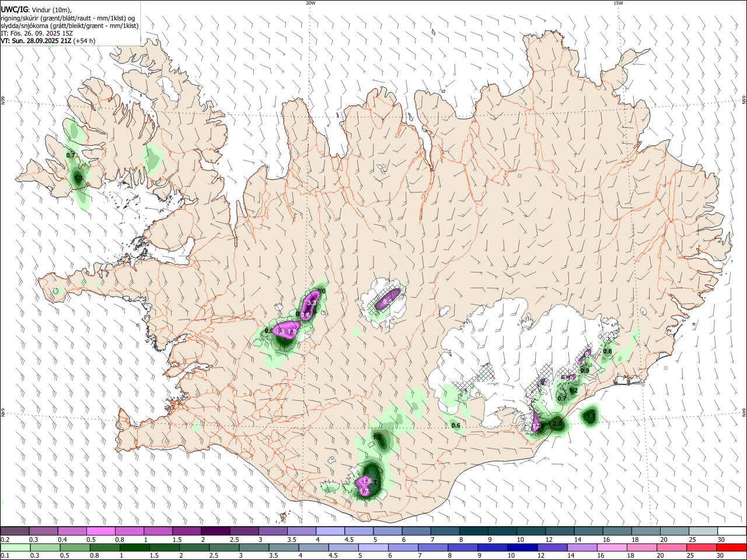This screenshot has height=560, width=747.
Task: Click the '1.3' value in the pink area
Action: (280, 331)
